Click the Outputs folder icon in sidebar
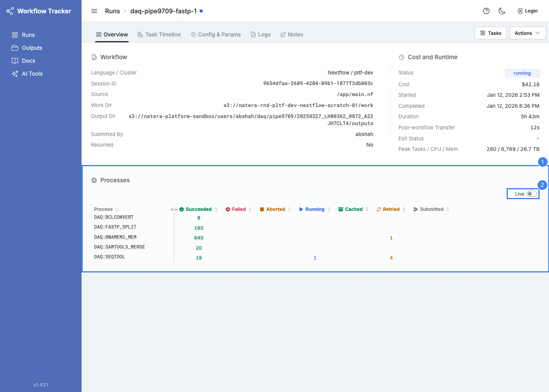The image size is (549, 392). (15, 48)
